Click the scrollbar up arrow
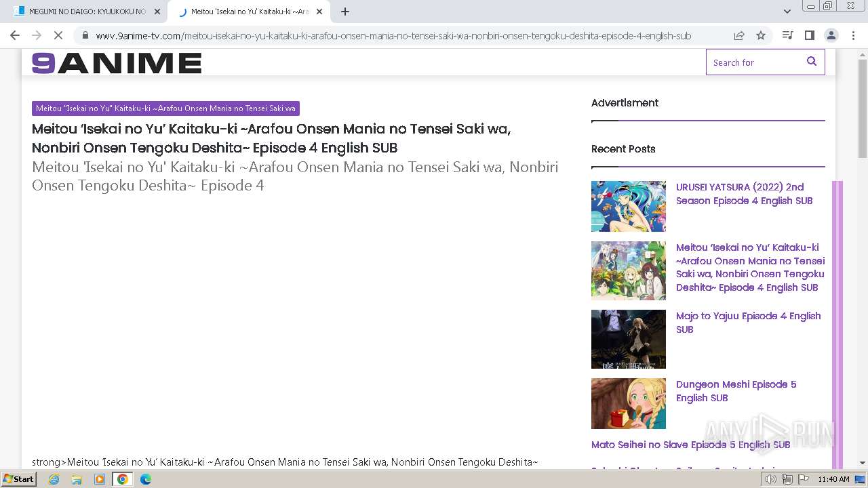The width and height of the screenshot is (868, 488). pos(863,54)
